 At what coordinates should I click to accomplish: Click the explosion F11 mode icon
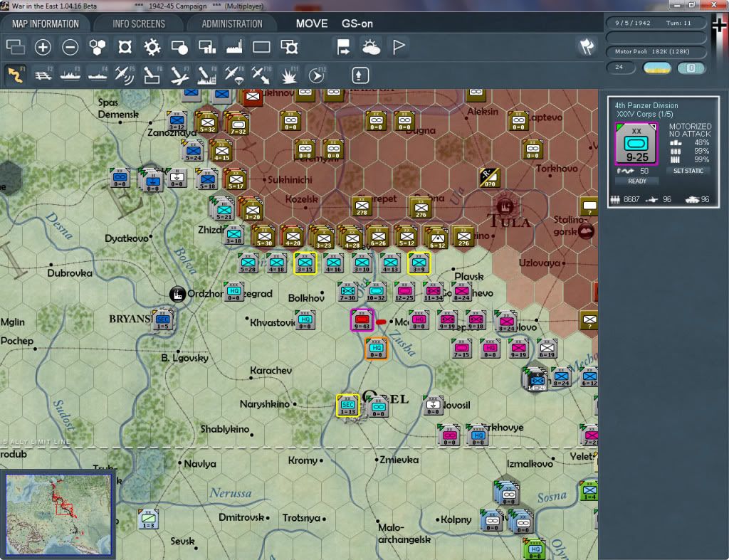(289, 75)
